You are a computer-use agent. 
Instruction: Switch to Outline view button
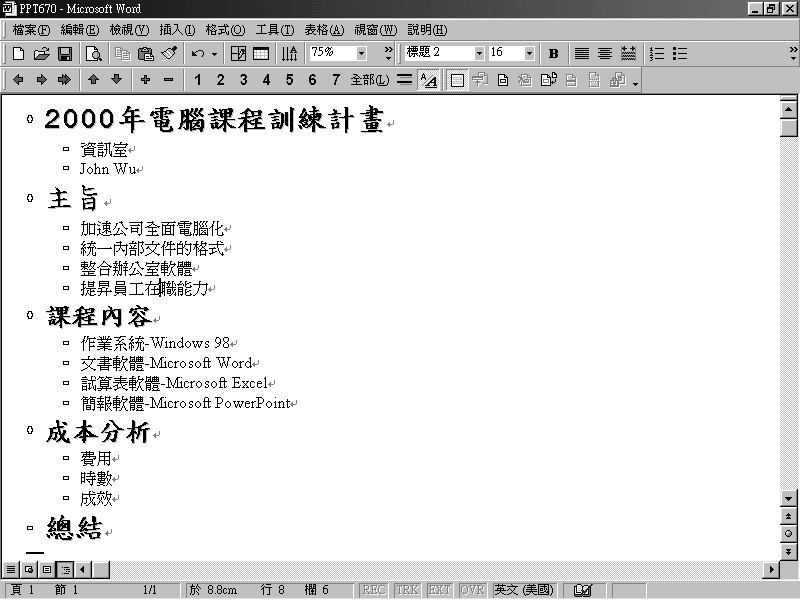coord(65,569)
